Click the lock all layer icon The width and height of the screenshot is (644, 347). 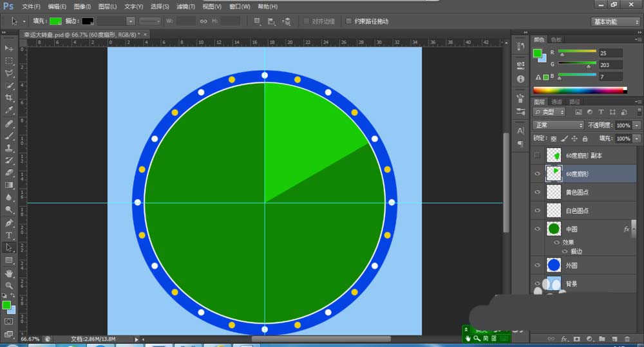584,138
